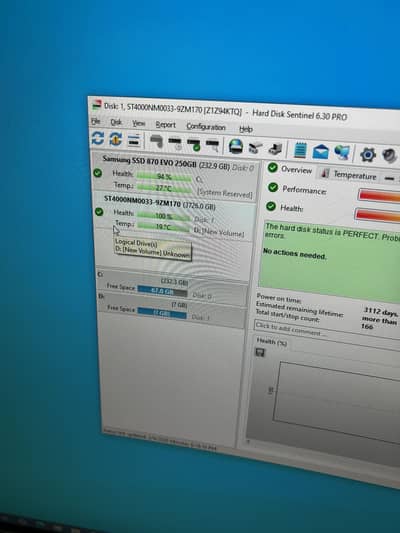Click the 'Total start/stop count:' label
Viewport: 400px width, 533px height.
tap(287, 315)
